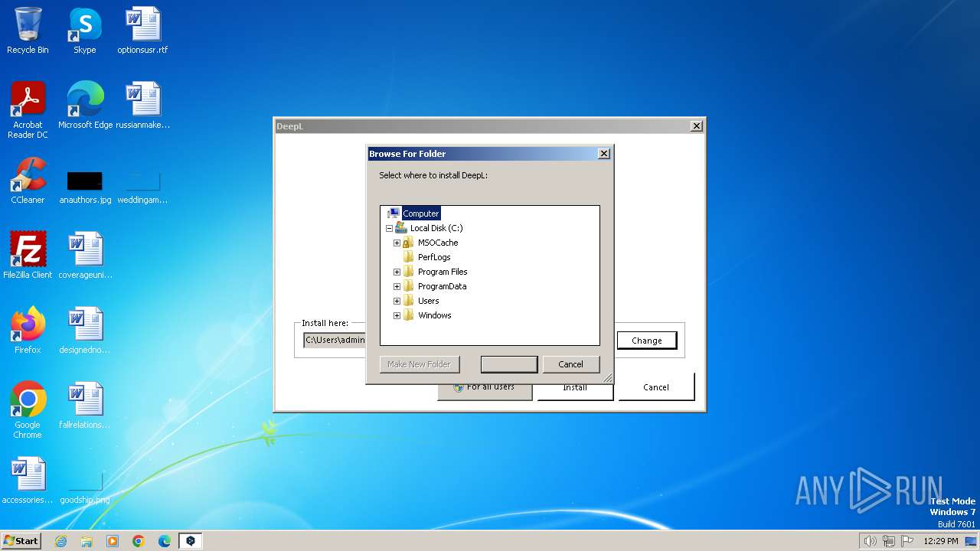Image resolution: width=980 pixels, height=551 pixels.
Task: Click the unlabeled confirm button beside Cancel
Action: point(509,364)
